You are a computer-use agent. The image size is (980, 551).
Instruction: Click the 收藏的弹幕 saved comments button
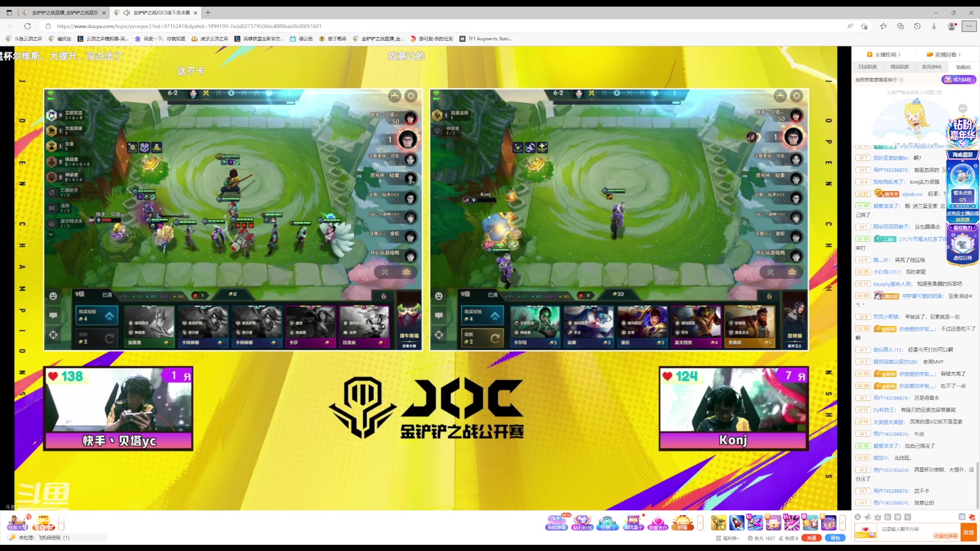[946, 536]
